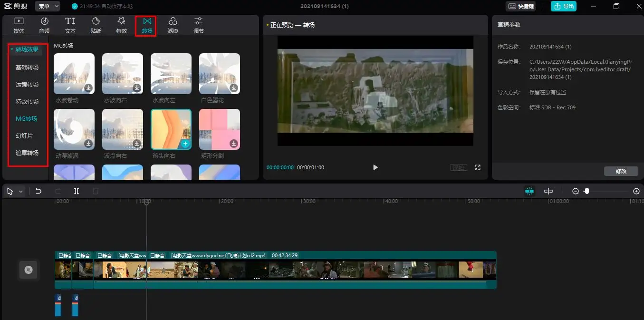The height and width of the screenshot is (320, 644).
Task: Toggle the preview axis button
Action: [548, 191]
